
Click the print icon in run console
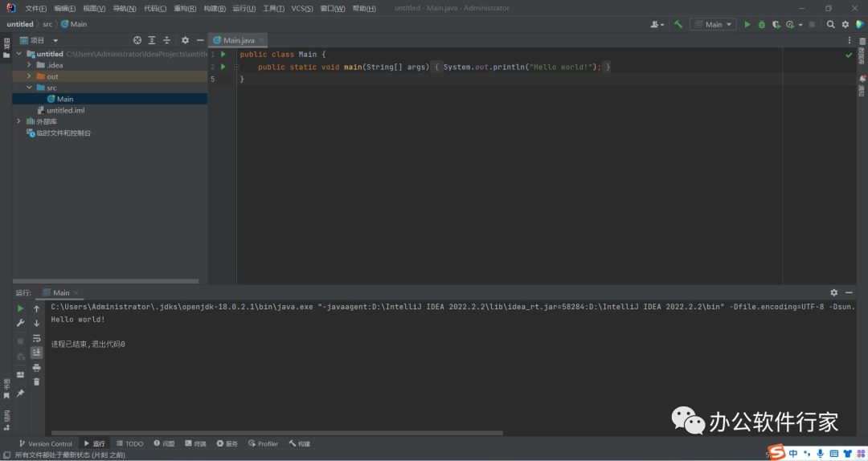(36, 368)
